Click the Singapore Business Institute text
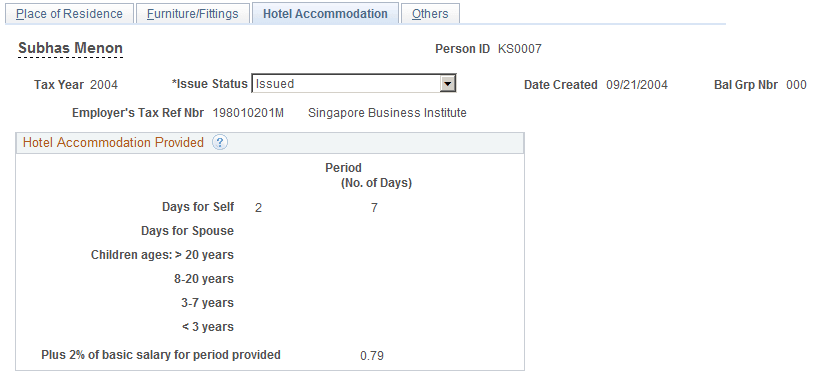 coord(387,113)
